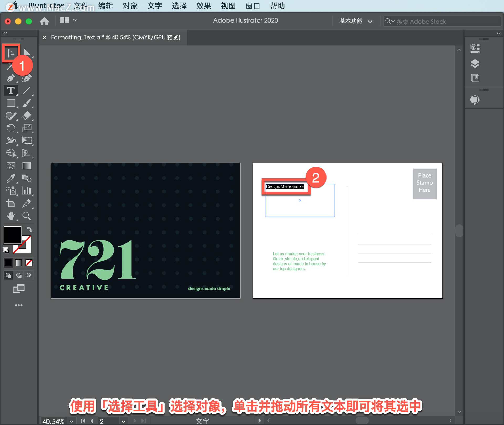504x425 pixels.
Task: Select the Rotate tool
Action: (11, 128)
